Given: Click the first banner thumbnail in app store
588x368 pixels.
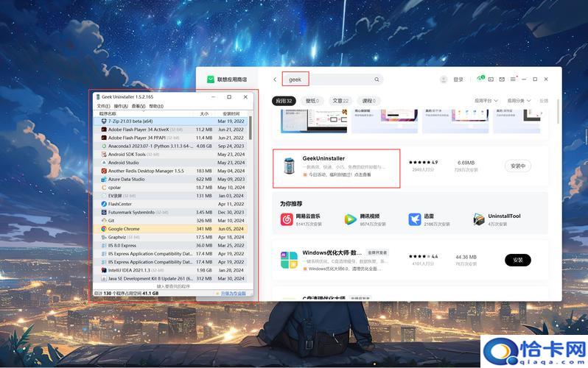Looking at the screenshot, I should tap(314, 121).
